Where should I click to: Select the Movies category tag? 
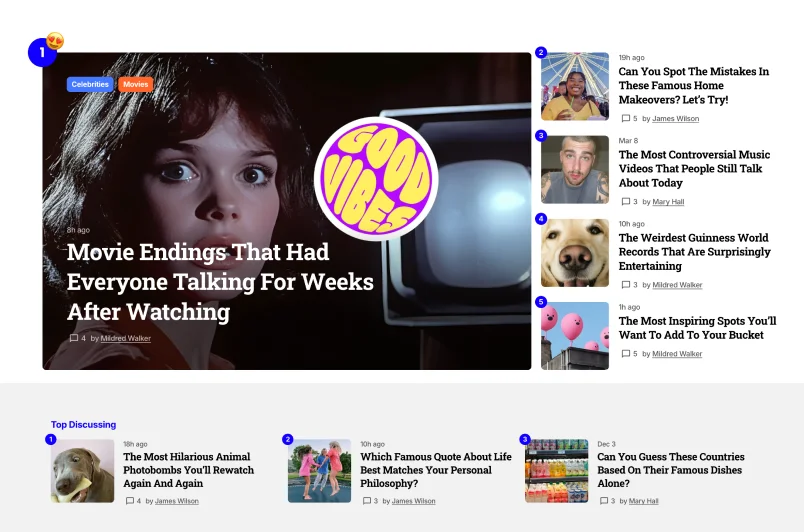(135, 84)
